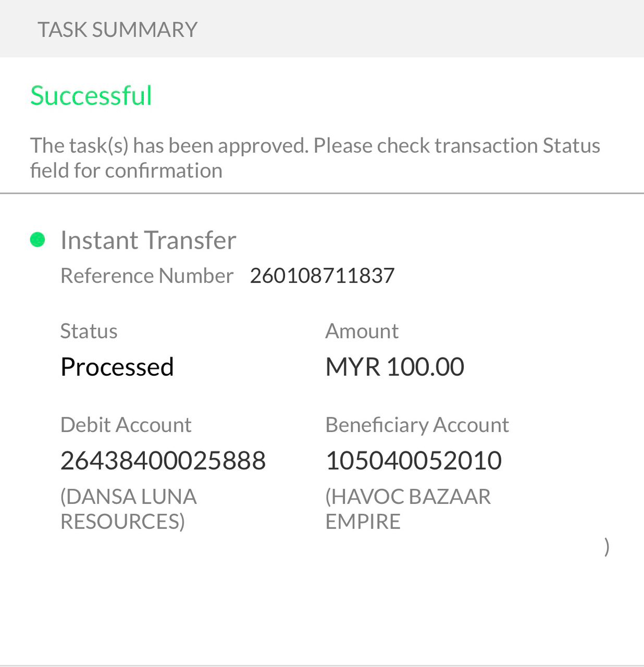Image resolution: width=644 pixels, height=667 pixels.
Task: Tap the HAVOC BAZAAR EMPIRE beneficiary name
Action: 408,509
